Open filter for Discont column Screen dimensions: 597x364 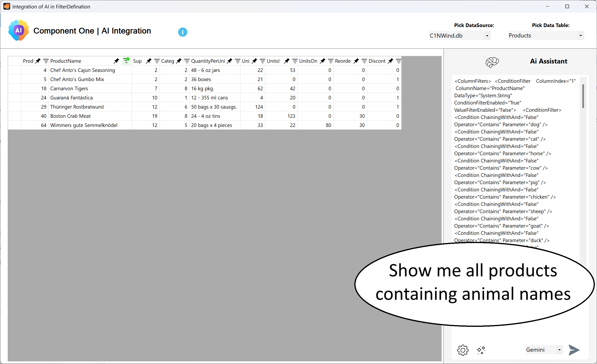(x=398, y=61)
